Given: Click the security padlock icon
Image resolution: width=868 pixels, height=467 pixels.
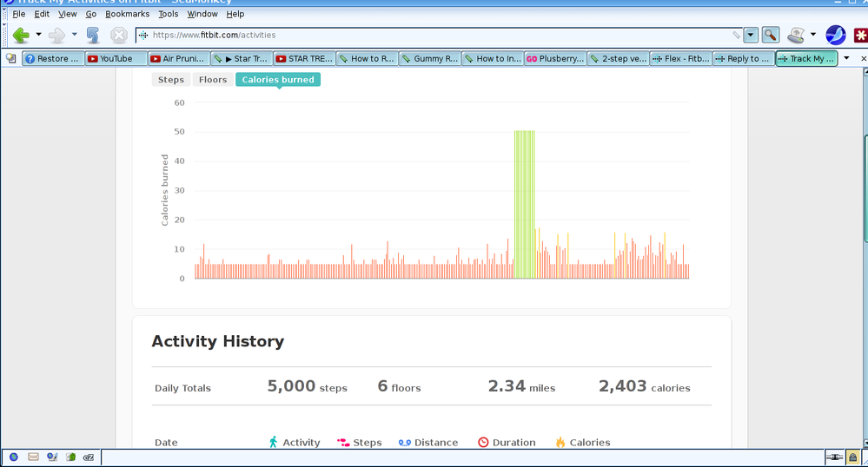Looking at the screenshot, I should coord(853,457).
